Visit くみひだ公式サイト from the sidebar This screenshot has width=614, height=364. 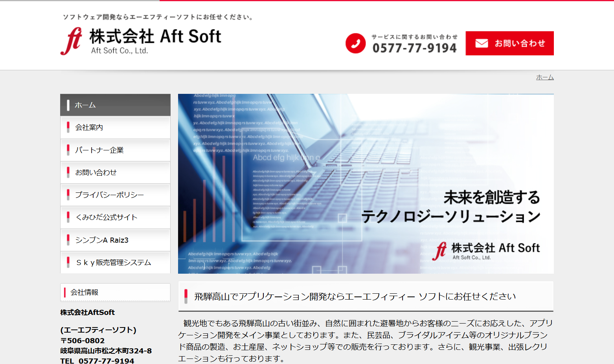(x=115, y=217)
